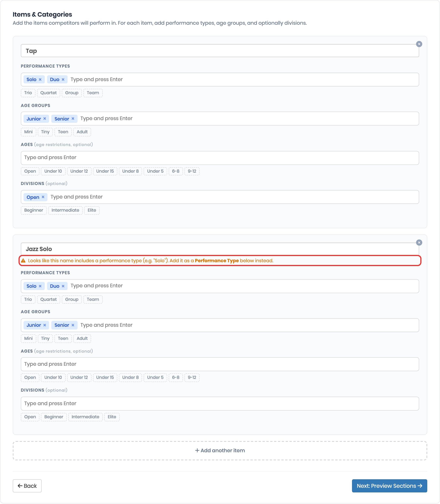Screen dimensions: 440x504
Task: Add Open suggestion to Jazz Solo divisions
Action: (30, 417)
